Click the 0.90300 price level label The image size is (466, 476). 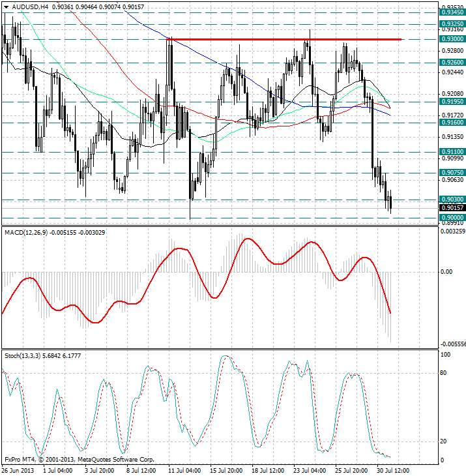(452, 199)
